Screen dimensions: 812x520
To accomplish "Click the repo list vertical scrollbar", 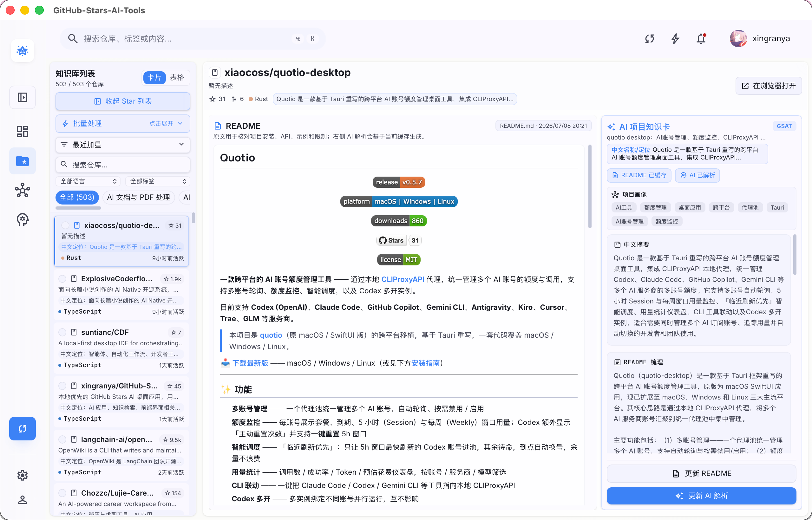I will 193,218.
